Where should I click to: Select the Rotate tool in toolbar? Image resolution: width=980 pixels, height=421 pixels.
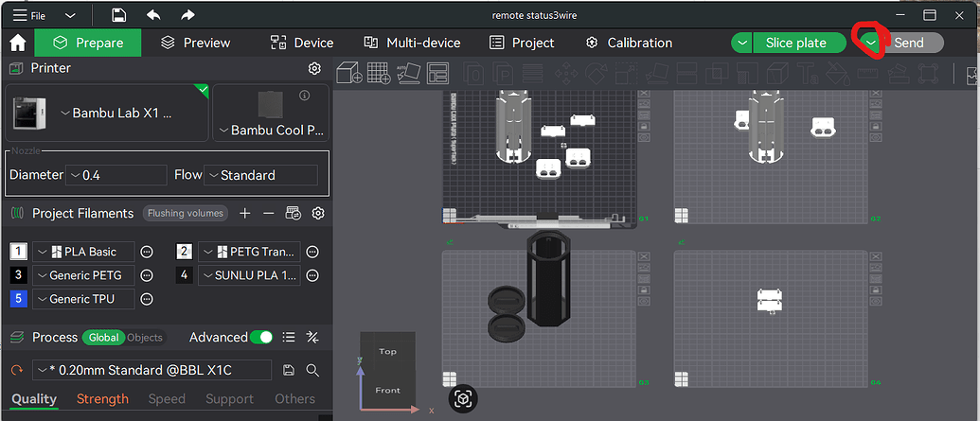(596, 74)
